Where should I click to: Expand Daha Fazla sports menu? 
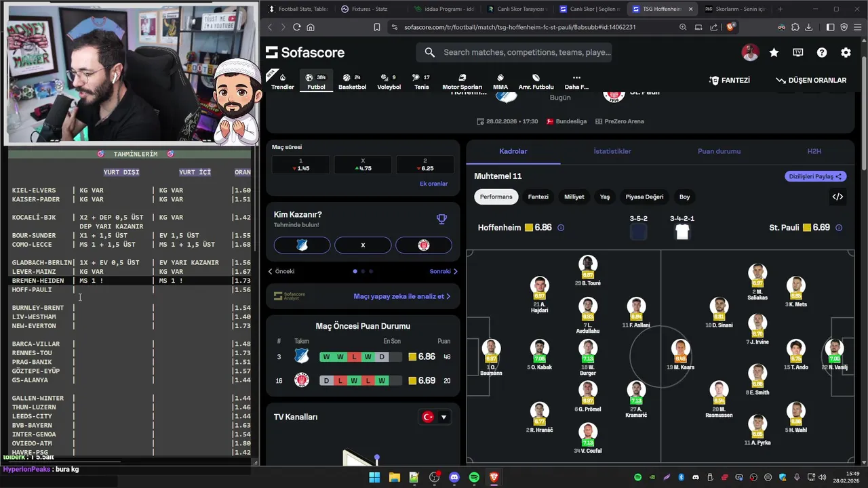click(576, 81)
